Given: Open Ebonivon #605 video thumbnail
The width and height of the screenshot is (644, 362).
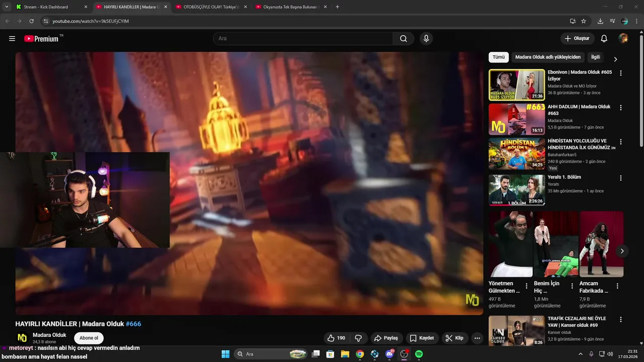Looking at the screenshot, I should [517, 85].
